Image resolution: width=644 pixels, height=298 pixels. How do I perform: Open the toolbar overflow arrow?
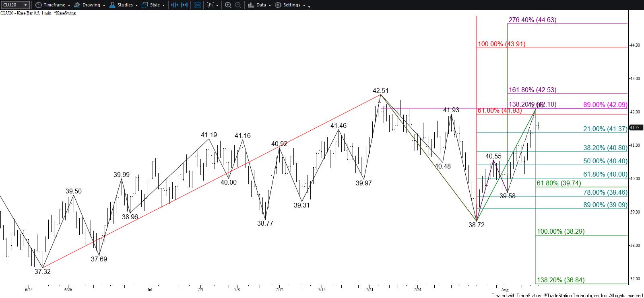tap(309, 6)
